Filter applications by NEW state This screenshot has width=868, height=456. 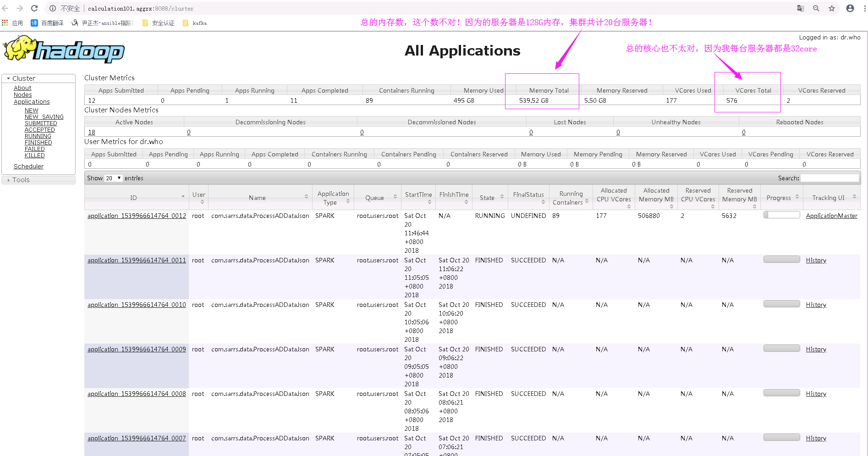[32, 111]
